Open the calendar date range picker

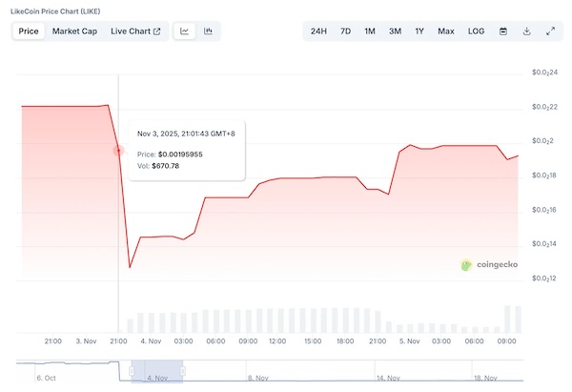(503, 31)
